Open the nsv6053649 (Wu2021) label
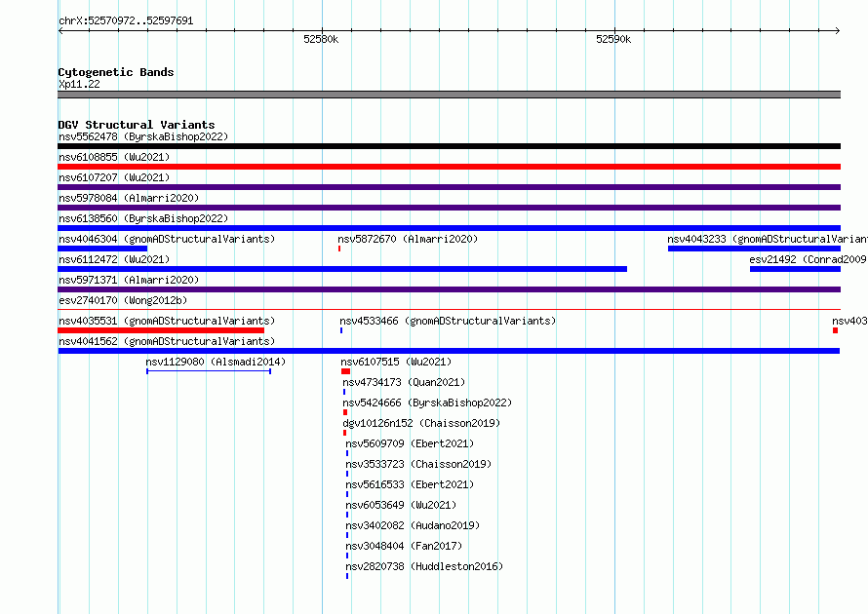 click(x=401, y=505)
